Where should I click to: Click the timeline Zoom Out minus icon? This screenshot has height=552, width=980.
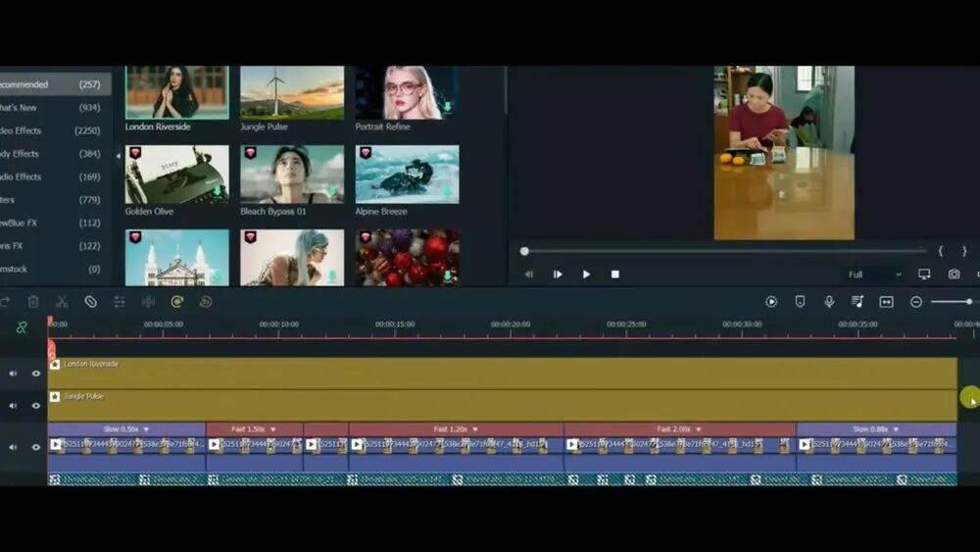point(915,302)
